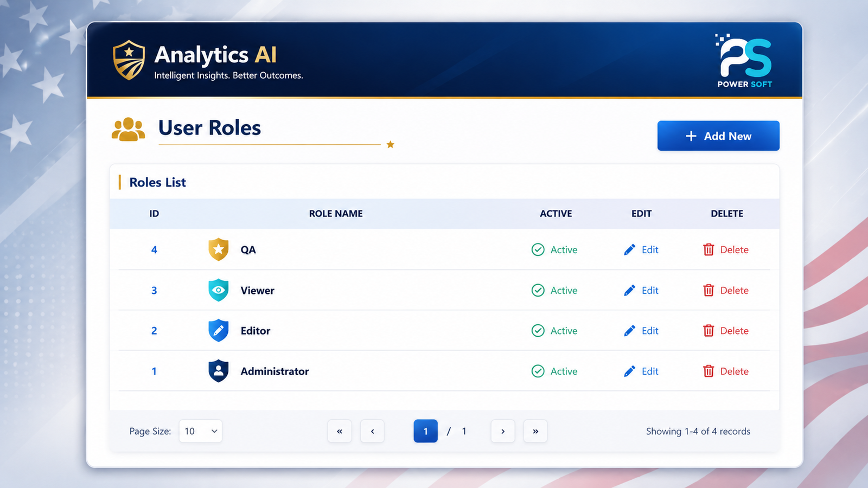Click the Administrator role name

click(x=275, y=371)
